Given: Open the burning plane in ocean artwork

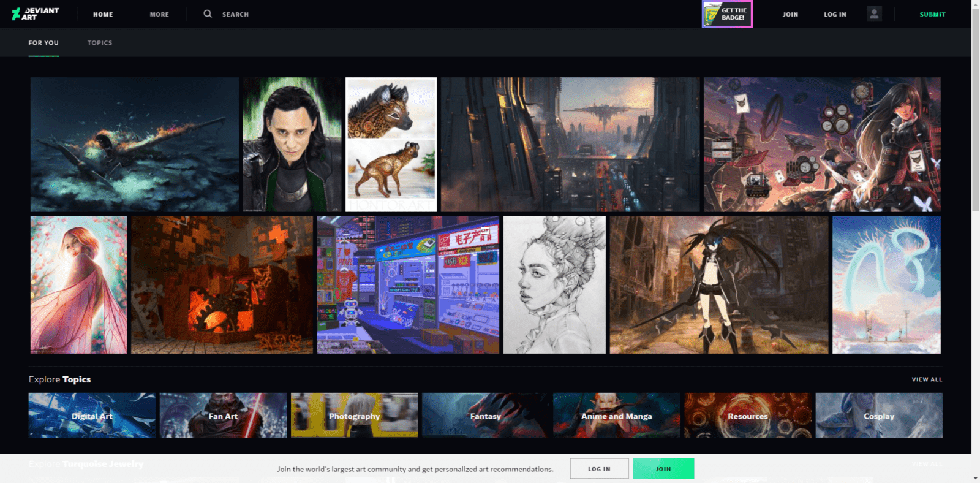Looking at the screenshot, I should pyautogui.click(x=135, y=145).
